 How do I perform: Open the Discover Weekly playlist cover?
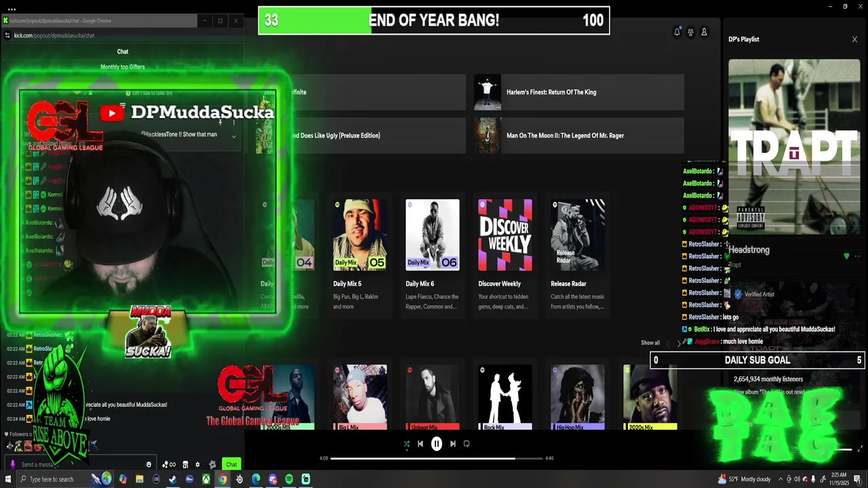pyautogui.click(x=505, y=235)
